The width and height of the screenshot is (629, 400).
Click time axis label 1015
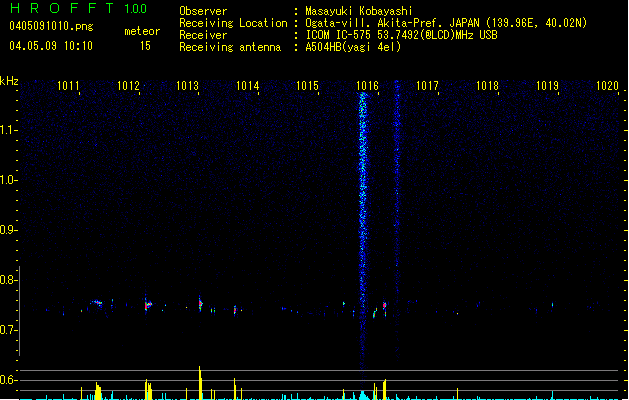[307, 86]
